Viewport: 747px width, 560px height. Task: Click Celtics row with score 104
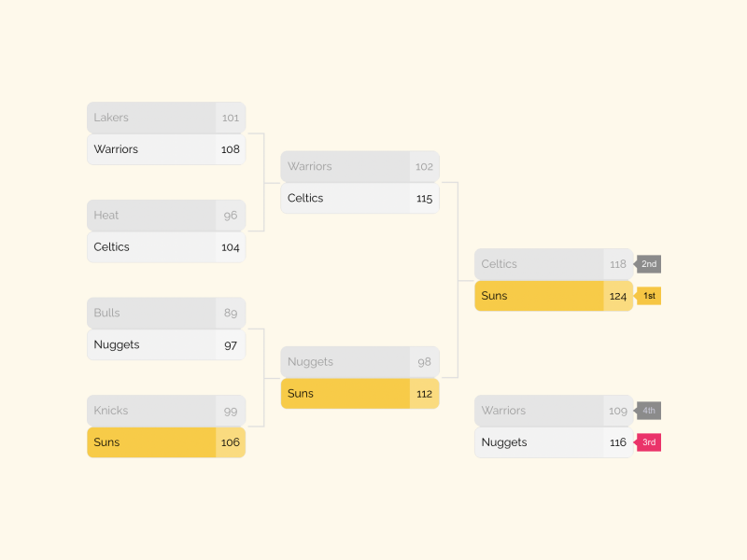154,247
